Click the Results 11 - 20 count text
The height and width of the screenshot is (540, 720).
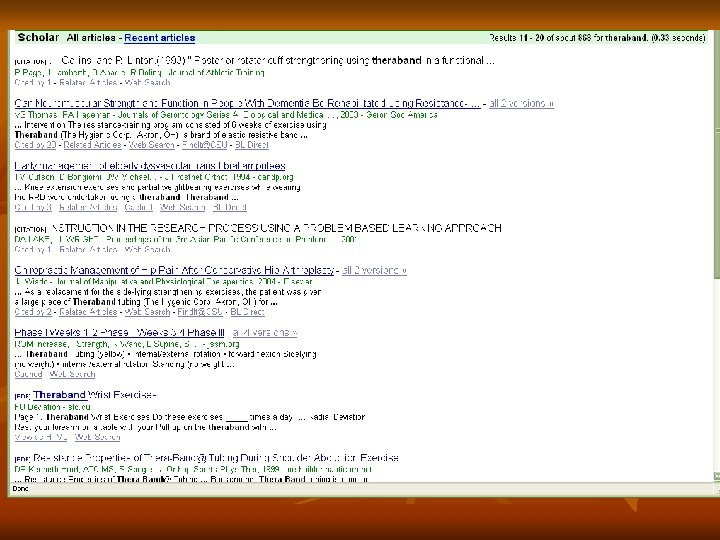tap(597, 38)
